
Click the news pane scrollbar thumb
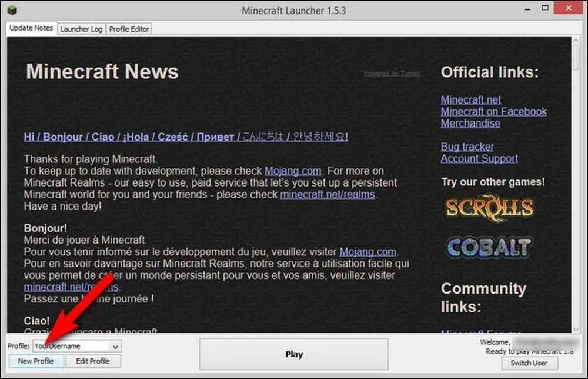[576, 57]
